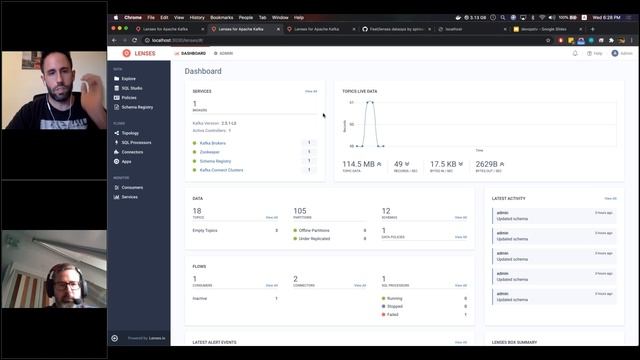Switch to the Dashboard tab in Lenses
The width and height of the screenshot is (640, 360).
(190, 53)
